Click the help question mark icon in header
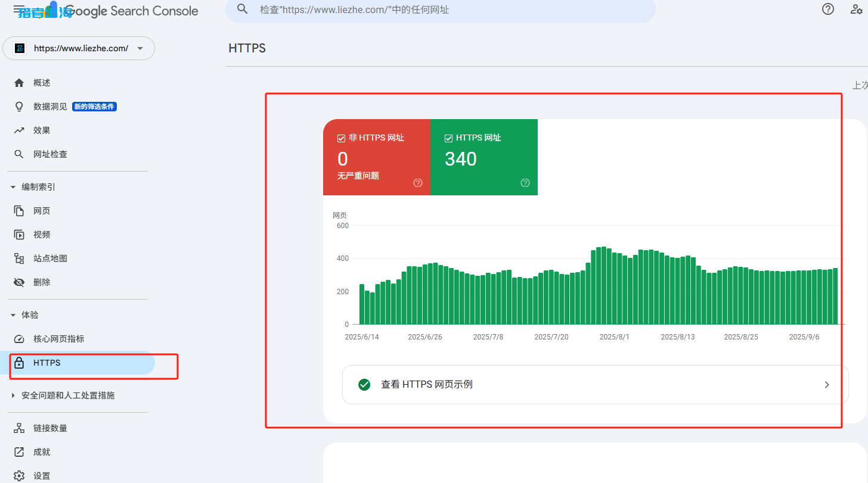The image size is (868, 483). click(x=828, y=9)
